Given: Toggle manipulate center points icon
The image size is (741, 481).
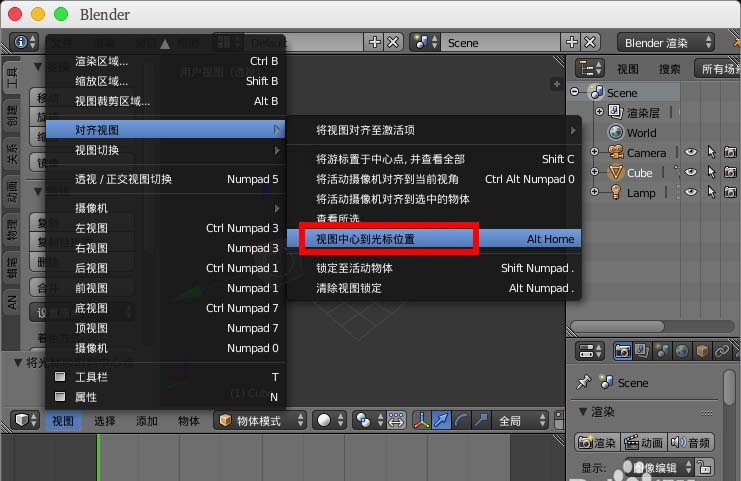Looking at the screenshot, I should [x=396, y=420].
